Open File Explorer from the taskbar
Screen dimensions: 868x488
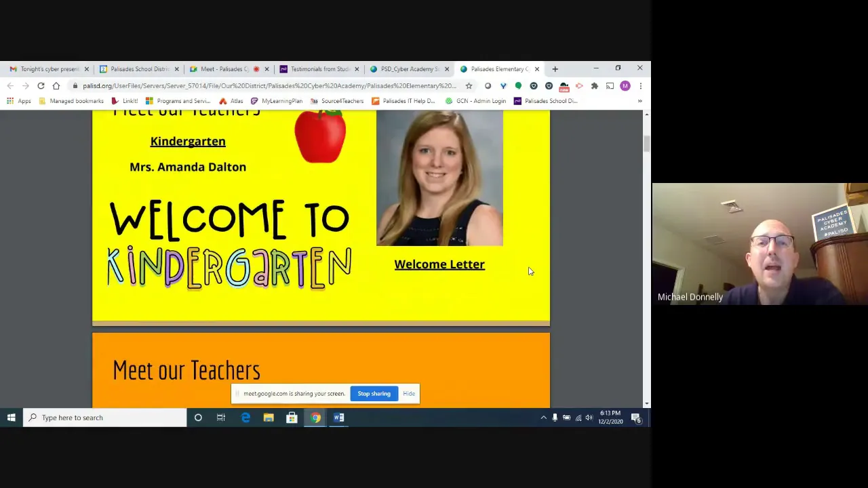pyautogui.click(x=269, y=418)
